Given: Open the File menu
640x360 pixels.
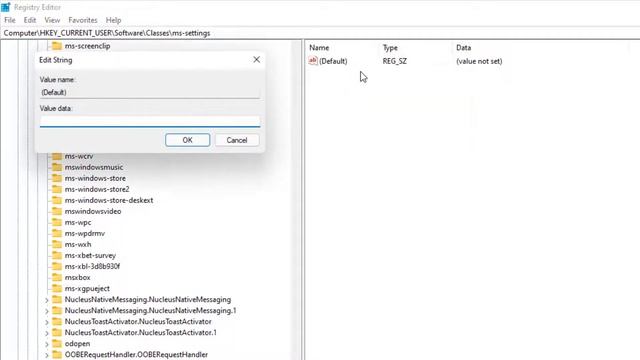Looking at the screenshot, I should click(10, 20).
